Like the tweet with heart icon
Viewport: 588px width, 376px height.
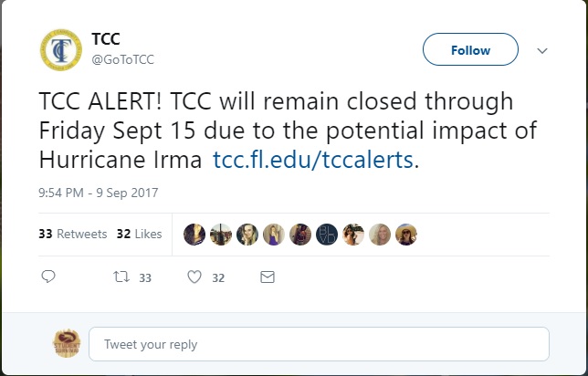click(x=194, y=277)
